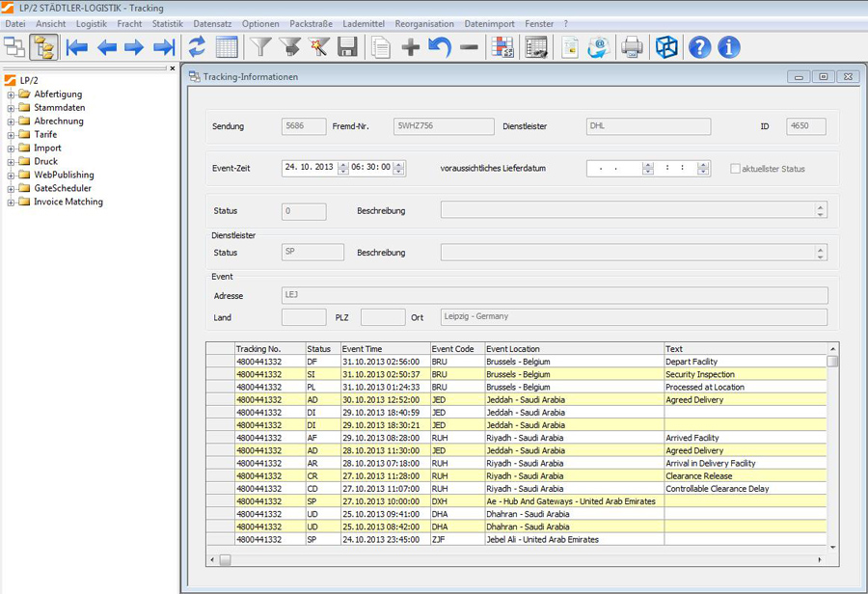Expand the Import tree folder
Image resolution: width=868 pixels, height=594 pixels.
tap(11, 148)
